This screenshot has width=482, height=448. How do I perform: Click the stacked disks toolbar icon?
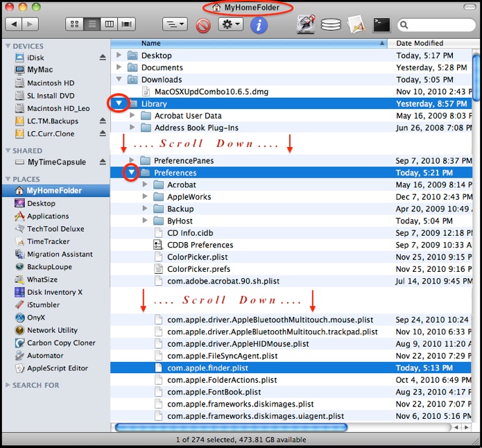tap(331, 25)
